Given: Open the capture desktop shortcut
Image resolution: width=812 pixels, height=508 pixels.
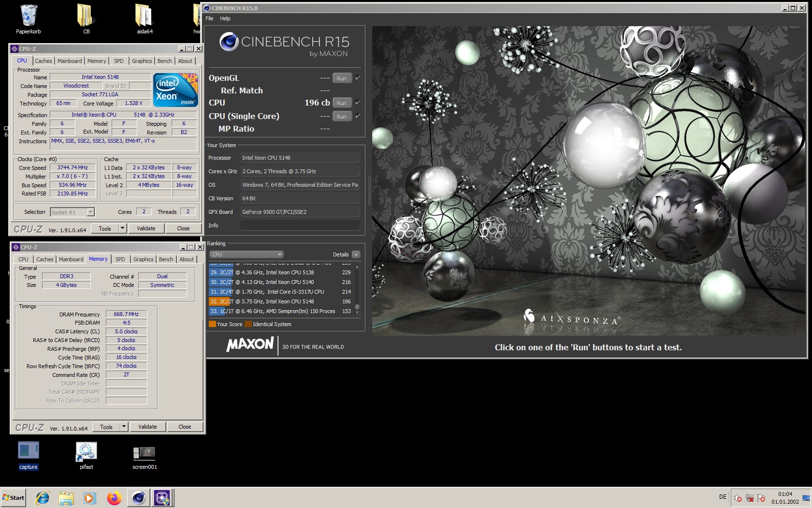Looking at the screenshot, I should (29, 455).
